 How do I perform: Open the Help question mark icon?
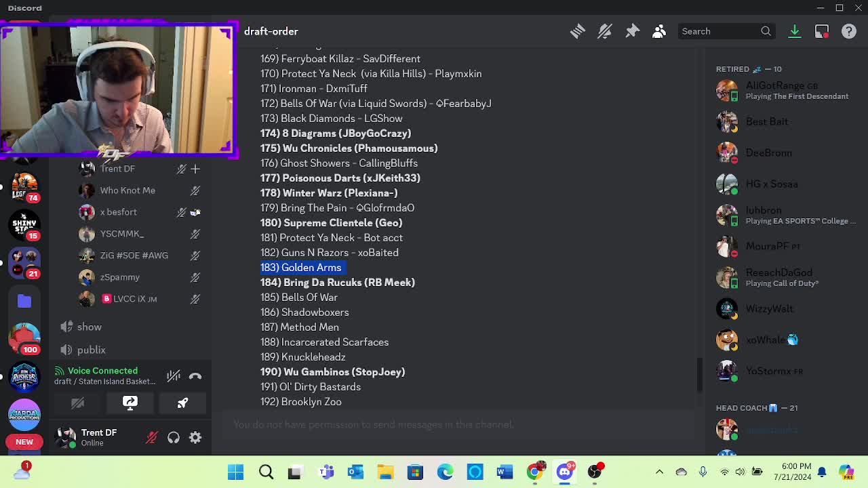click(849, 31)
